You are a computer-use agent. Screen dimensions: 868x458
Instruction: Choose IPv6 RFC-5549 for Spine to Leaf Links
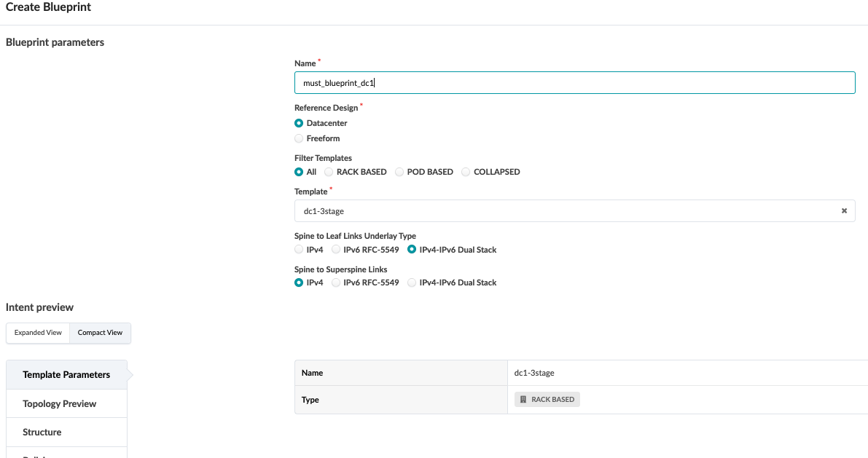click(x=336, y=250)
